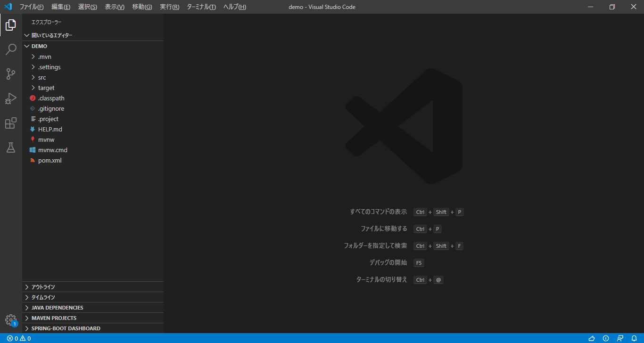Show errors and warnings count
This screenshot has width=644, height=343.
(x=19, y=338)
